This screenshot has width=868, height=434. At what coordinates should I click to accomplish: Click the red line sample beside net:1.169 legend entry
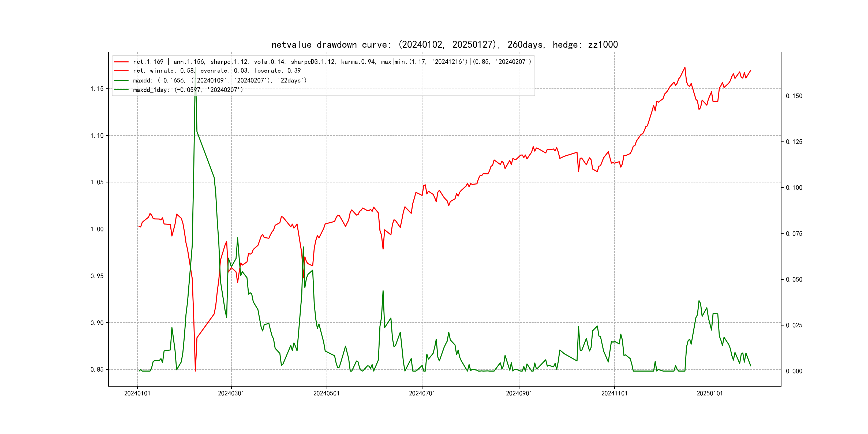[x=121, y=62]
